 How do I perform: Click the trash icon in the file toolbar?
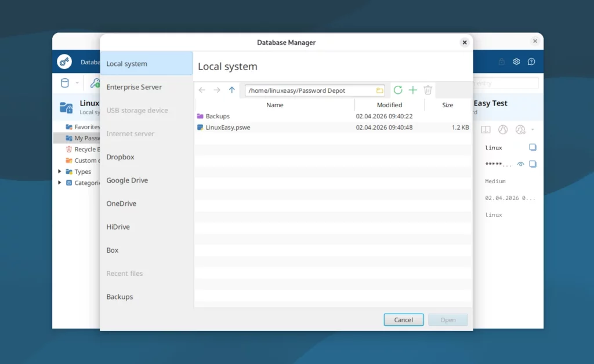428,90
